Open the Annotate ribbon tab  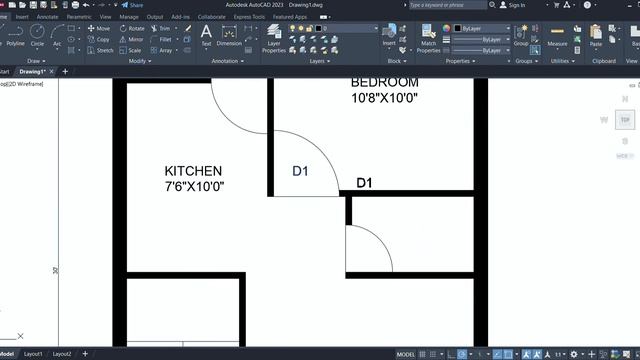point(47,17)
